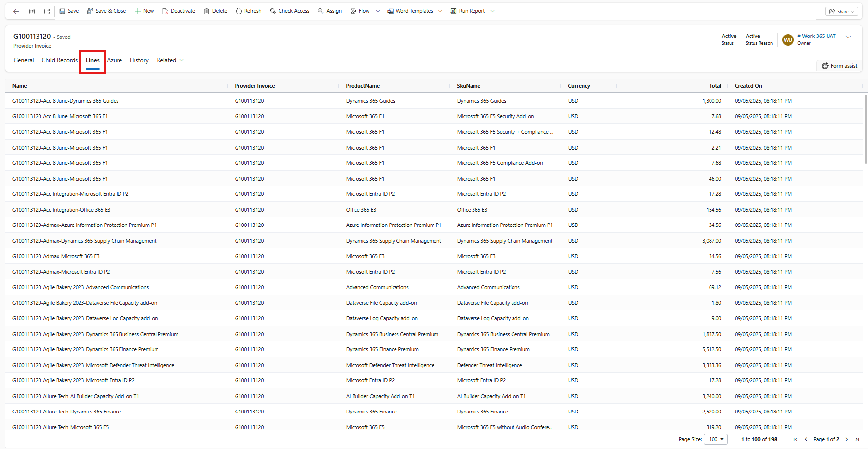
Task: Open line 'Admax-Microsoft 365 E3'
Action: pyautogui.click(x=56, y=256)
